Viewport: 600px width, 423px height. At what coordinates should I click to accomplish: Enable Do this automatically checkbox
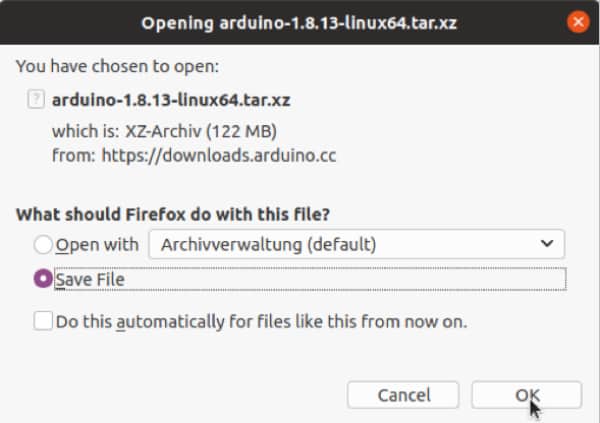(x=43, y=321)
